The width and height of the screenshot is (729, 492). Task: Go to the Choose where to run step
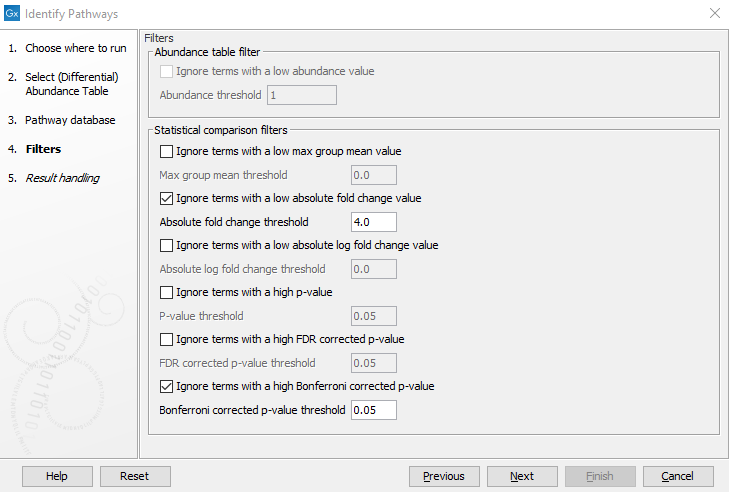coord(75,48)
